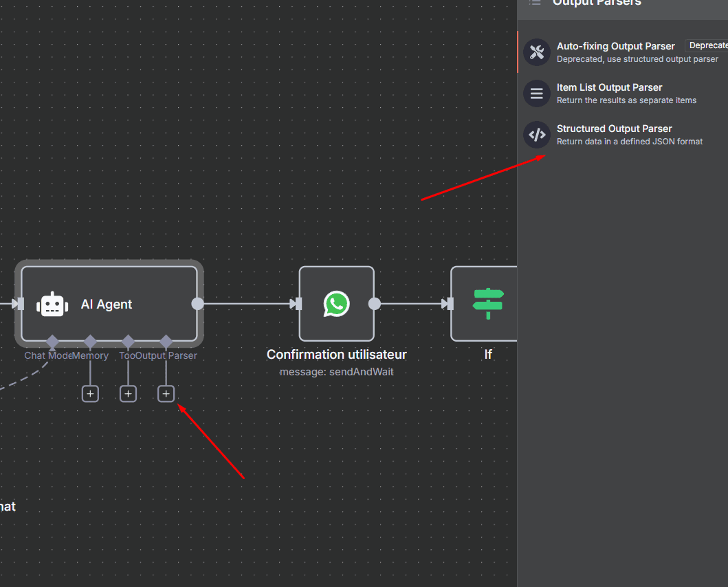Select the If node signpost icon
728x587 pixels.
488,304
